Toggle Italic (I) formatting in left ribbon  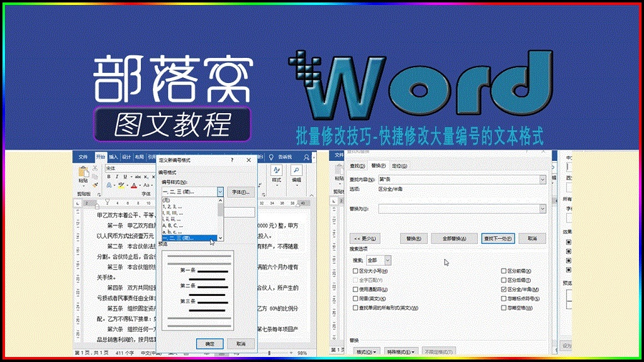[x=117, y=177]
